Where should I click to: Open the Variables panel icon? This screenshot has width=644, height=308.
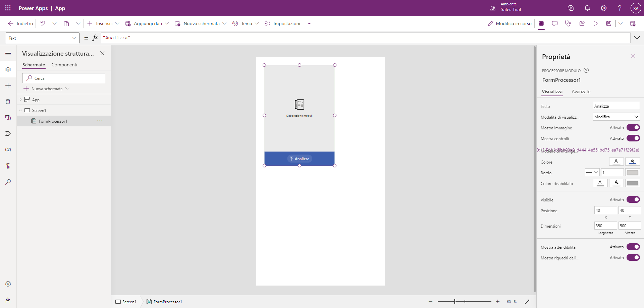[x=8, y=149]
